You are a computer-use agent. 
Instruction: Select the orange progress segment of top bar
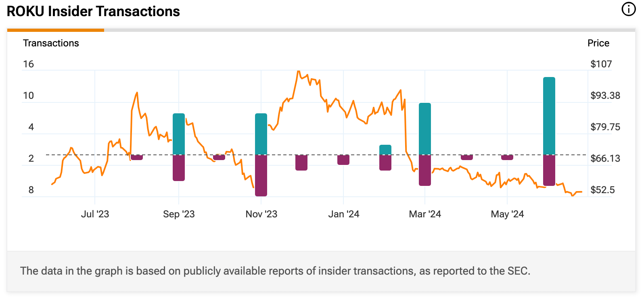point(56,30)
